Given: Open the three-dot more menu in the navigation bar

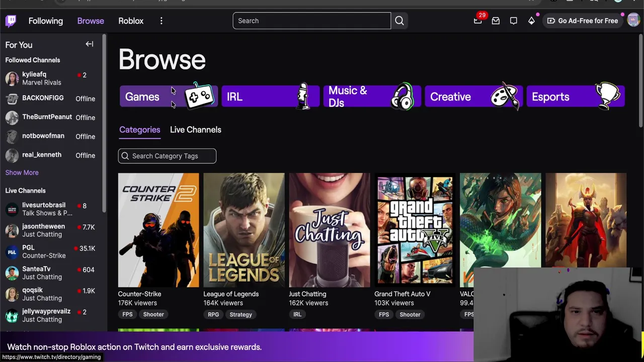Looking at the screenshot, I should [161, 21].
